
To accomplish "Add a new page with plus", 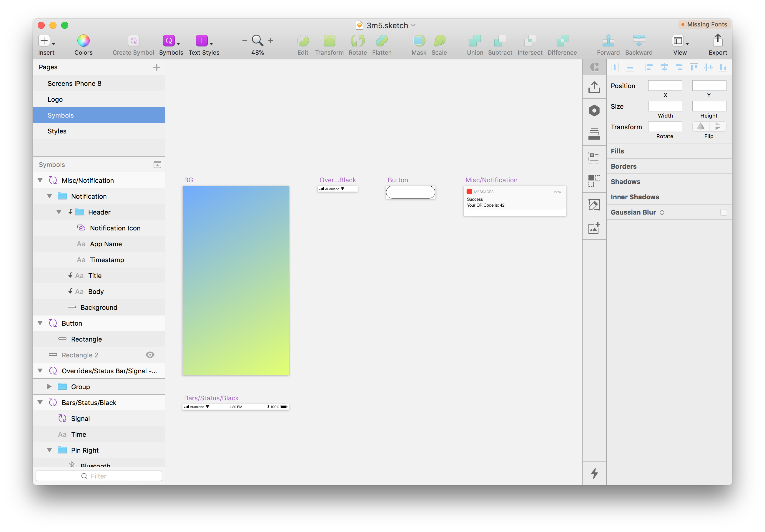I will coord(157,67).
